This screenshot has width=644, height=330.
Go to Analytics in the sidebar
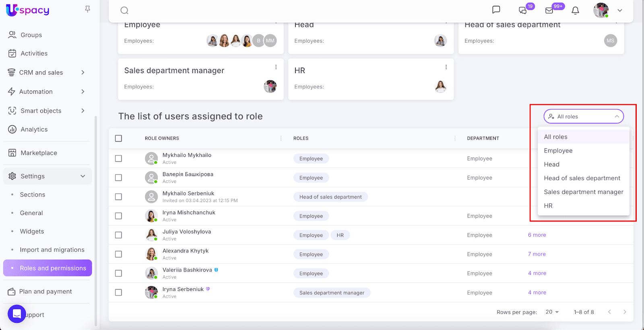click(x=34, y=129)
